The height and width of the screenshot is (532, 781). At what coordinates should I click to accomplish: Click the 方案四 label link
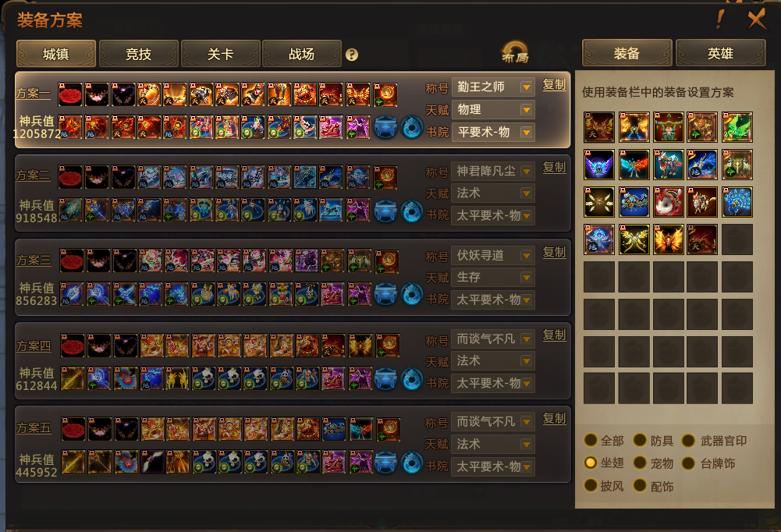34,346
